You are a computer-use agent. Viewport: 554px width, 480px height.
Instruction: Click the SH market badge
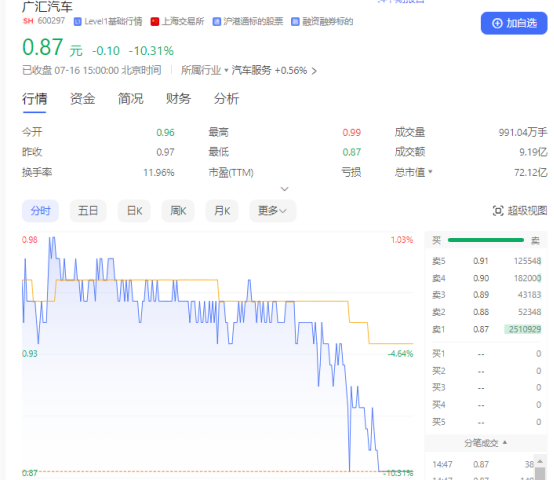pos(28,21)
